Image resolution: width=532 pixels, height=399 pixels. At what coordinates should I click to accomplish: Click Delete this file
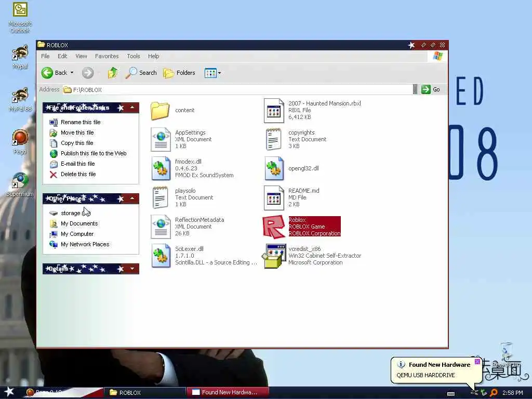[73, 175]
